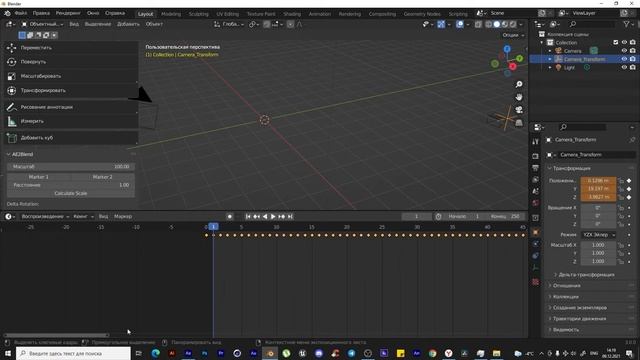Toggle viewport gizmos button
This screenshot has height=360, width=640.
441,24
